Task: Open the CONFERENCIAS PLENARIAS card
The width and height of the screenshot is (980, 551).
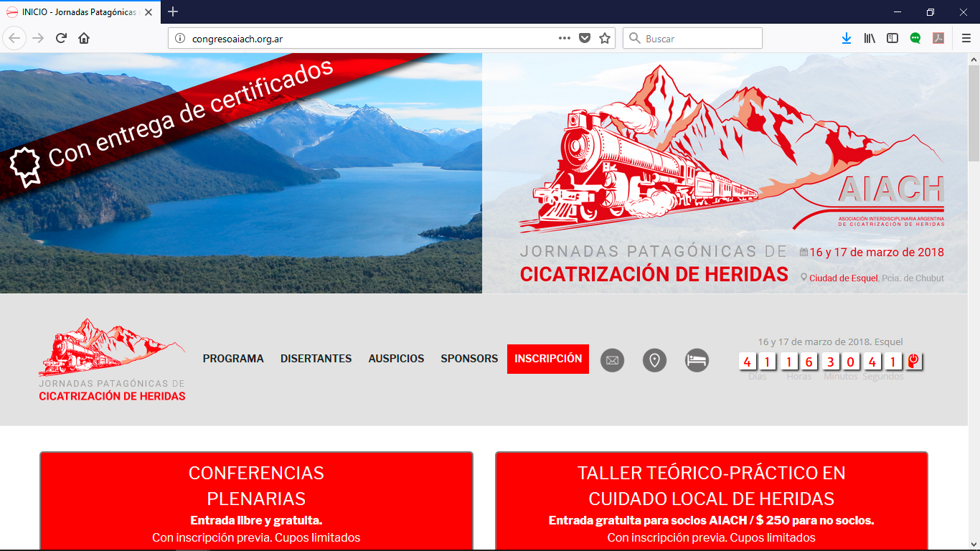Action: click(256, 501)
